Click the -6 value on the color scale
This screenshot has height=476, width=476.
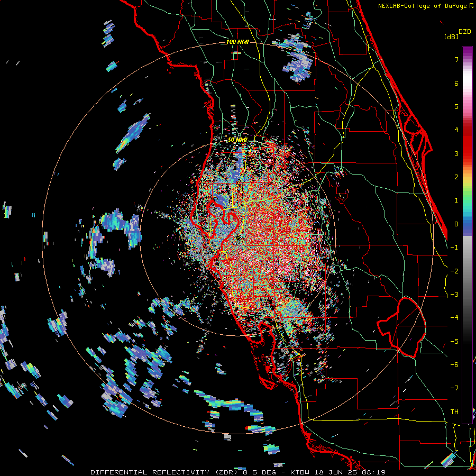pyautogui.click(x=454, y=365)
